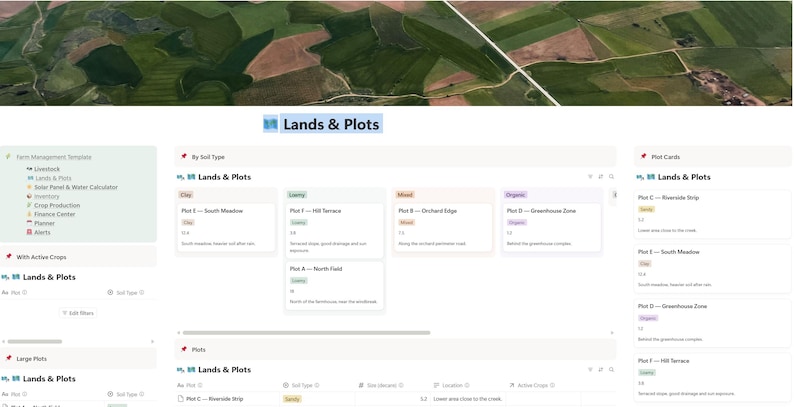794x407 pixels.
Task: Open Plot F — Hill Terrace board card
Action: [335, 231]
